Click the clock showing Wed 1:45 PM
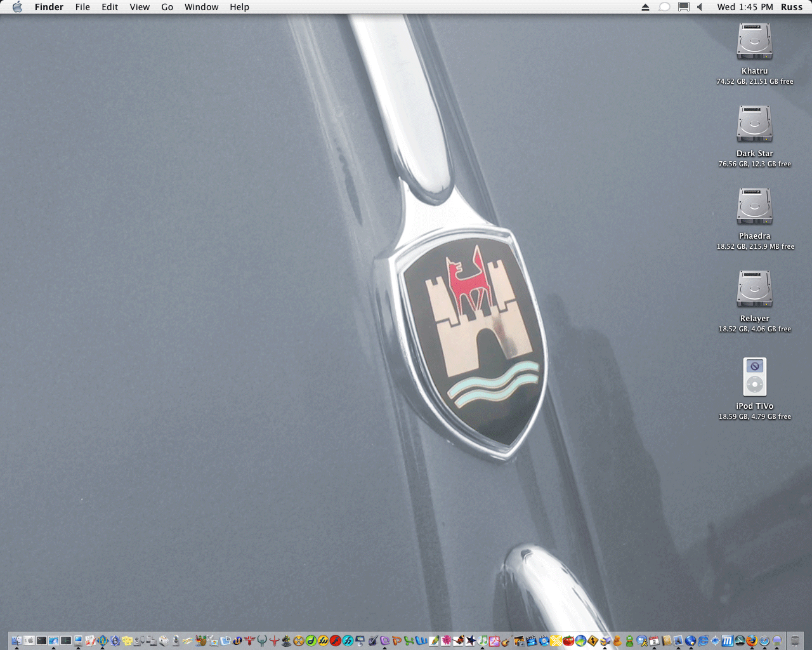 pos(745,7)
